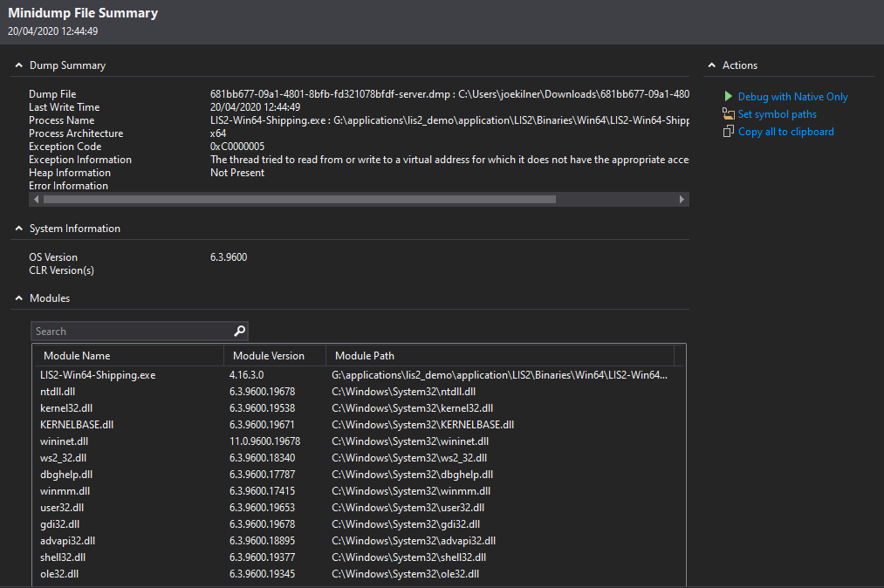Click path C:\Windows\System32\shell32.dll

[x=408, y=557]
